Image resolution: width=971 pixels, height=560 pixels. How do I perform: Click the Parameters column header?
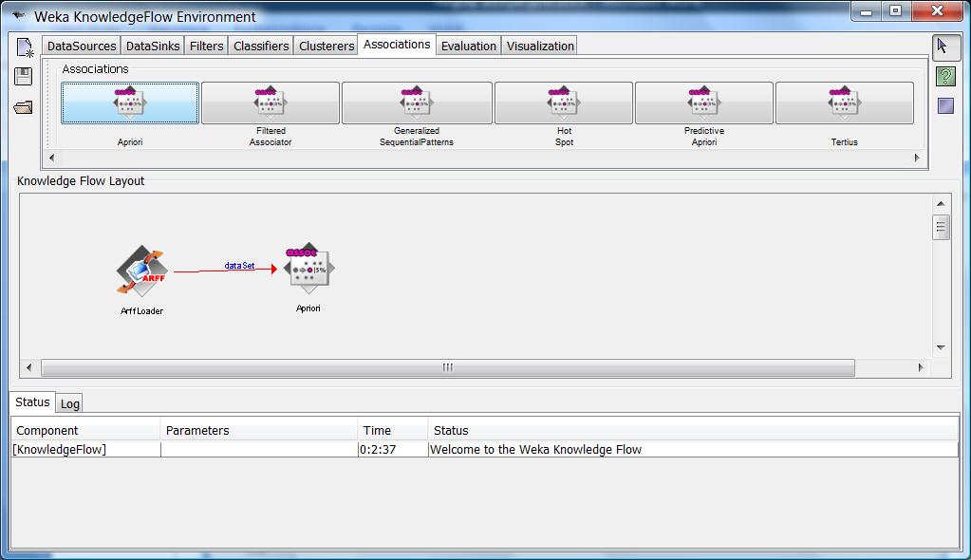pyautogui.click(x=259, y=430)
